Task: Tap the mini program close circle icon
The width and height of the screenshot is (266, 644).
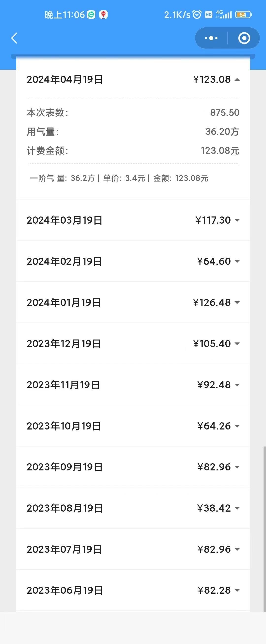Action: click(x=244, y=38)
